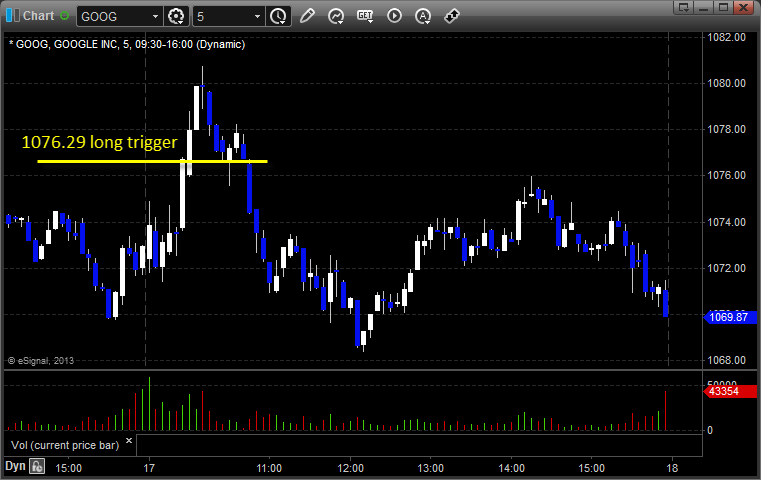
Task: Click the 1078.00 price axis label
Action: click(x=727, y=130)
